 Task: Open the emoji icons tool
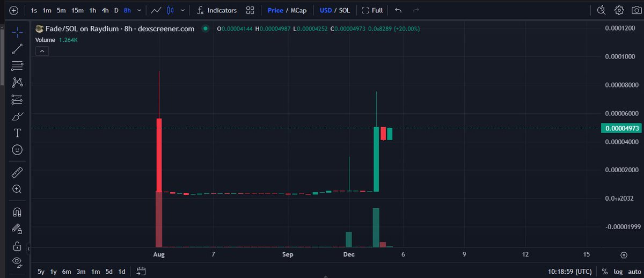click(x=17, y=150)
